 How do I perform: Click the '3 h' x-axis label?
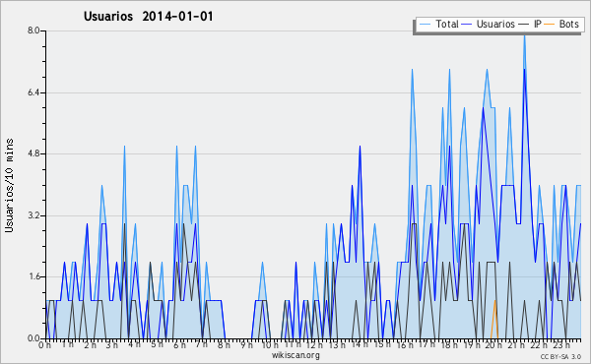pyautogui.click(x=111, y=345)
